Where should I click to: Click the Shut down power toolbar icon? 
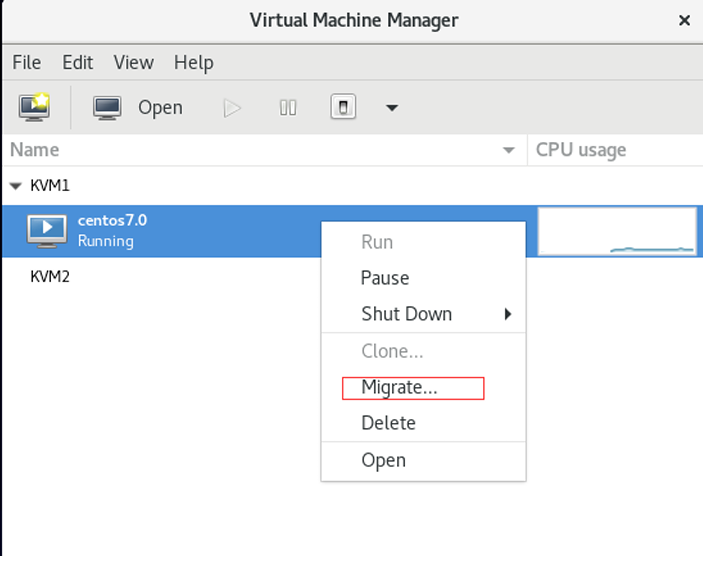point(343,107)
